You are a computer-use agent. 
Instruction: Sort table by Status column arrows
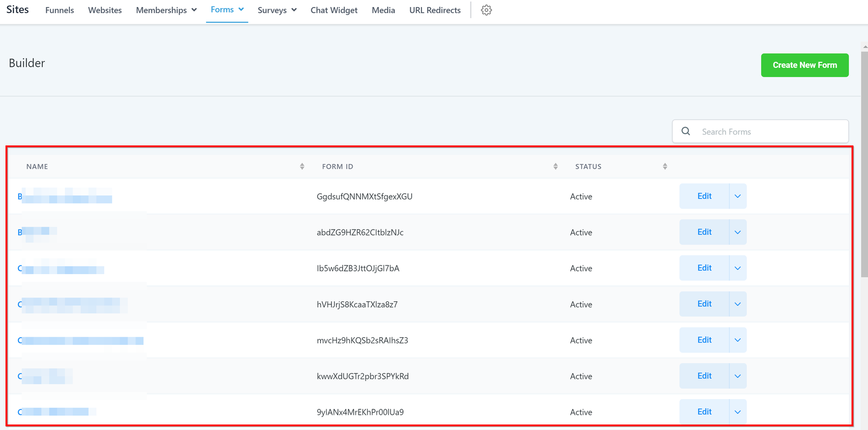click(665, 167)
